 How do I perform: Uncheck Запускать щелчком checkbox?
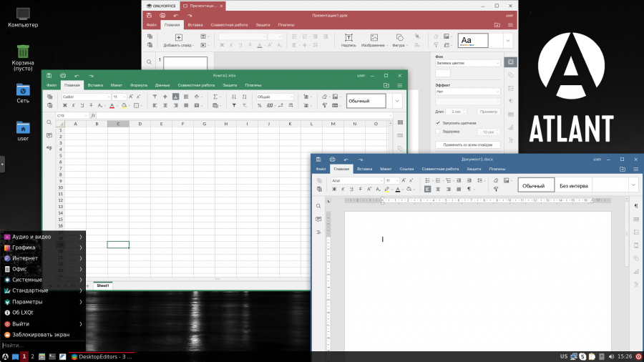click(438, 123)
